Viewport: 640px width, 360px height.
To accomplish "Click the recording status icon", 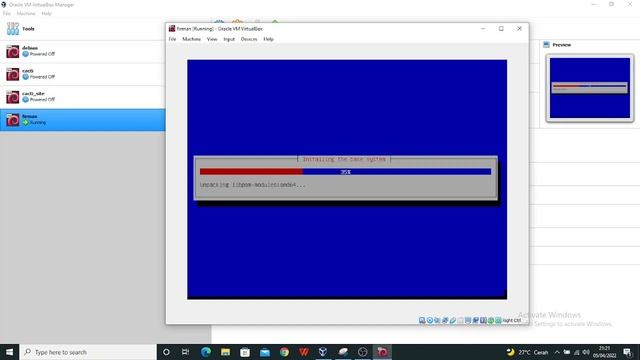I will tap(476, 320).
